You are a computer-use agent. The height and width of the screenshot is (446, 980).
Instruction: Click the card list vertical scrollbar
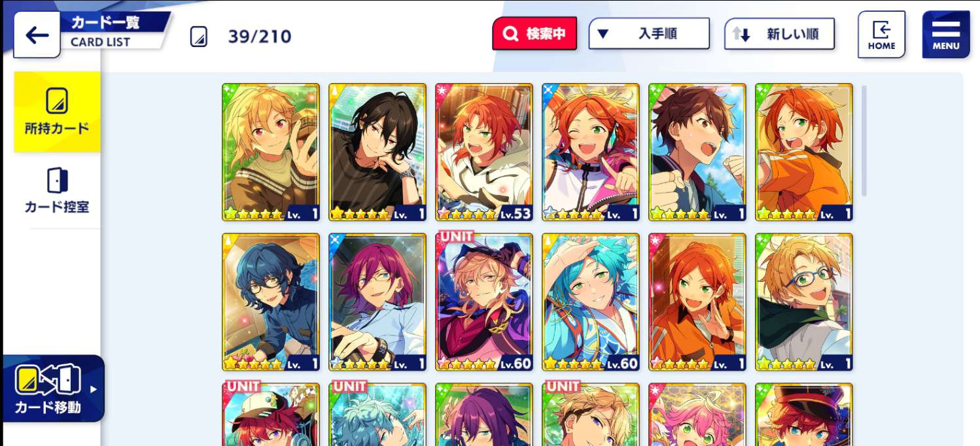click(864, 141)
